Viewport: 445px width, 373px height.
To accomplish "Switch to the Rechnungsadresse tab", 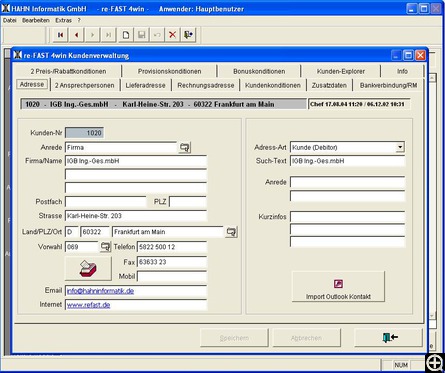I will [206, 85].
